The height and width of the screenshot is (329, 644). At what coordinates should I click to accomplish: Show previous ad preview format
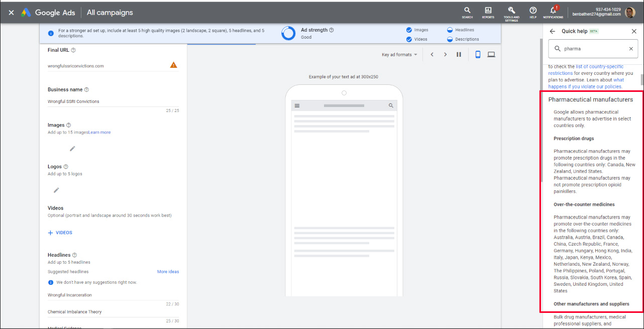coord(432,54)
